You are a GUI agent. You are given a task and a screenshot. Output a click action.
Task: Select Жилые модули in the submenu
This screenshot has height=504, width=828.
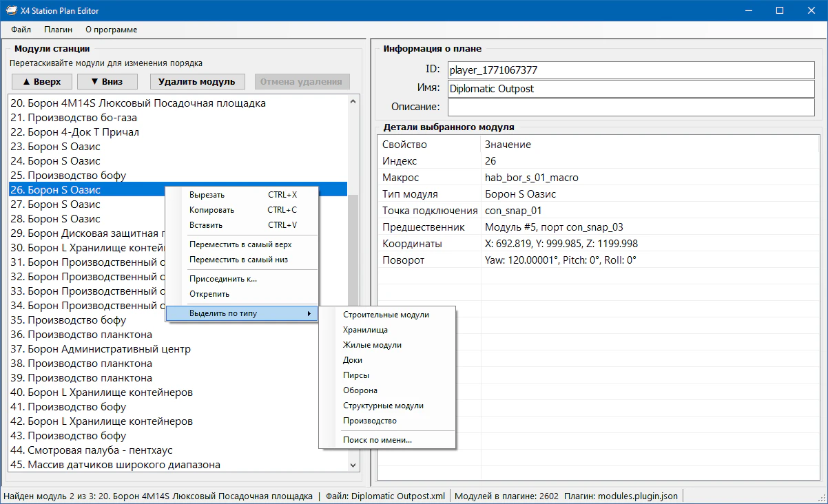372,345
